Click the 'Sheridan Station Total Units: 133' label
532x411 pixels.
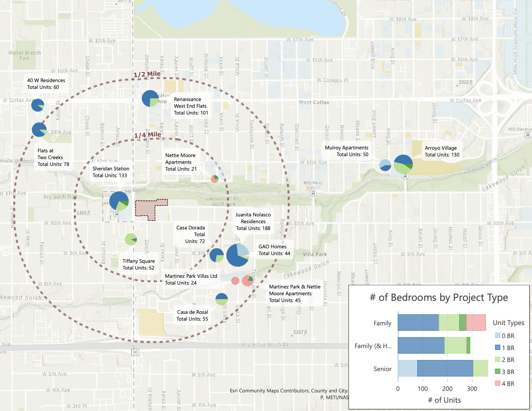pyautogui.click(x=111, y=172)
